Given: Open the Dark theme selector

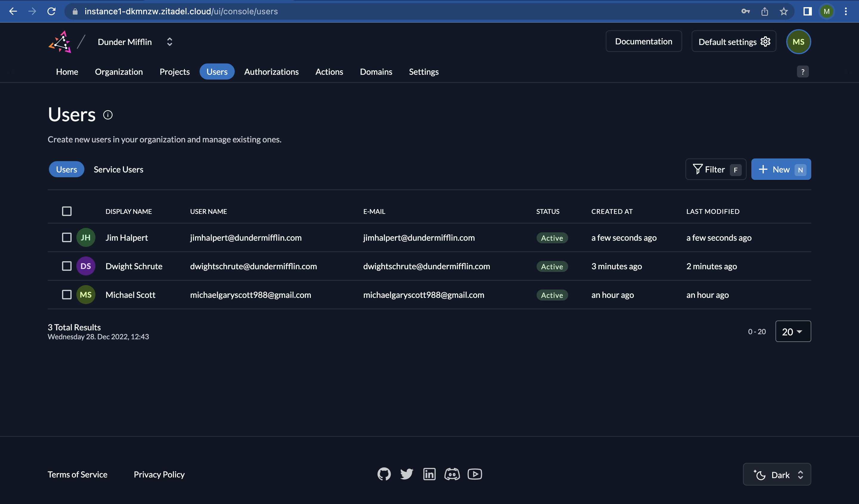Looking at the screenshot, I should tap(777, 475).
